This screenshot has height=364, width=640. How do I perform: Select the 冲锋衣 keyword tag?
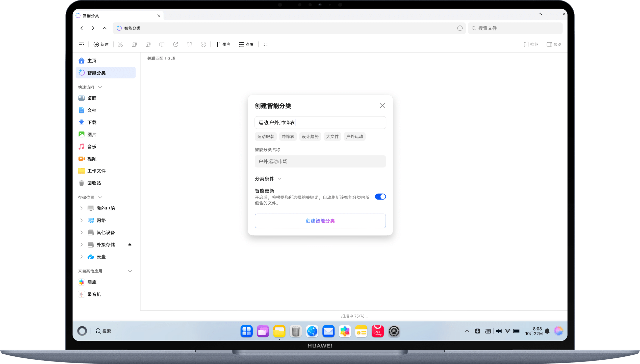point(288,136)
